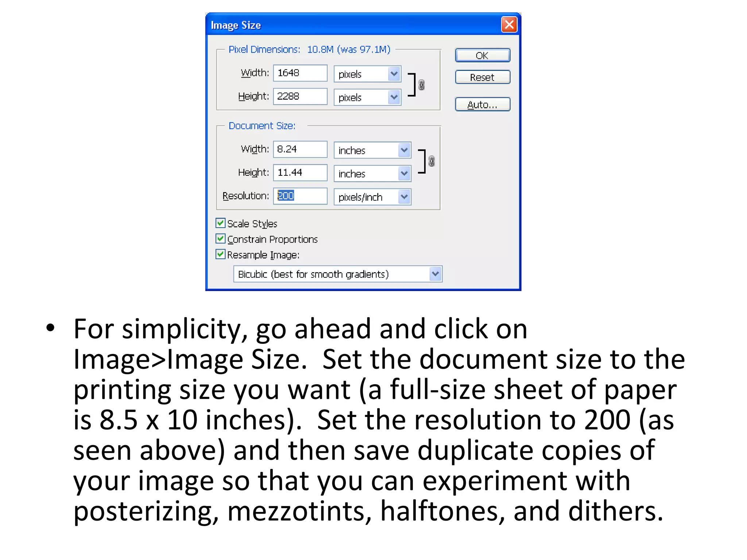Toggle the Resample Image checkbox
Viewport: 747px width, 560px height.
point(220,254)
